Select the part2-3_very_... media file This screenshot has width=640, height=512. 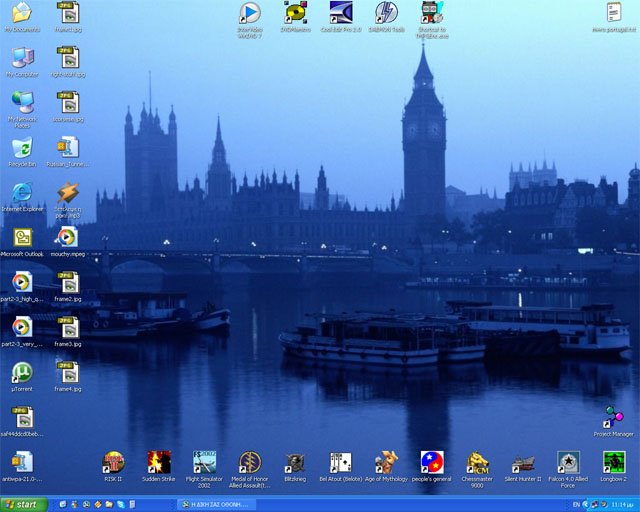tap(22, 327)
